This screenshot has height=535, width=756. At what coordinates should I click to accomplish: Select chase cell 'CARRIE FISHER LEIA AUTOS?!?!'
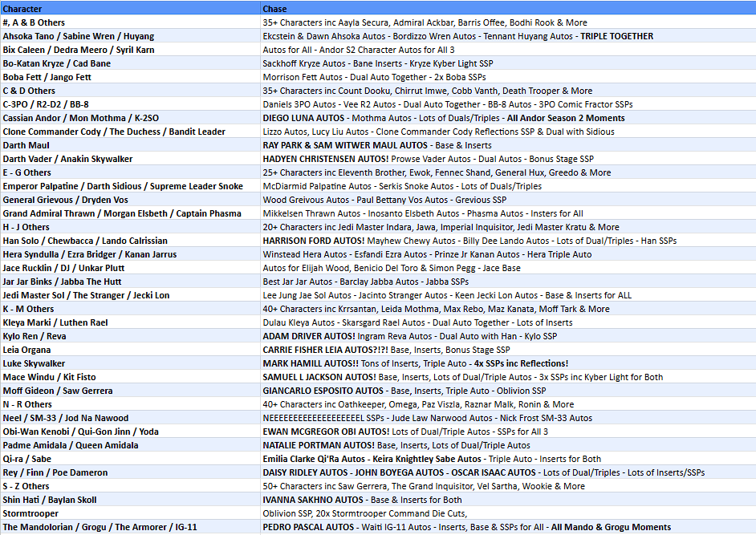(508, 350)
